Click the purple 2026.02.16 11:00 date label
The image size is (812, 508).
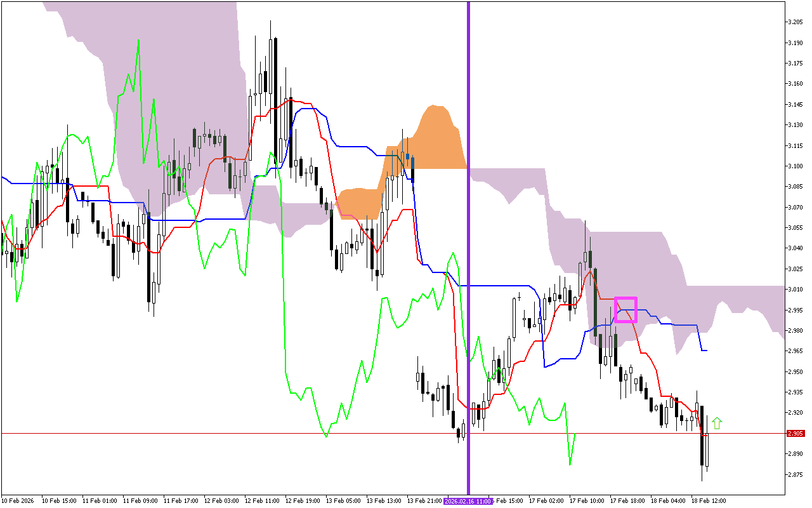[x=468, y=501]
